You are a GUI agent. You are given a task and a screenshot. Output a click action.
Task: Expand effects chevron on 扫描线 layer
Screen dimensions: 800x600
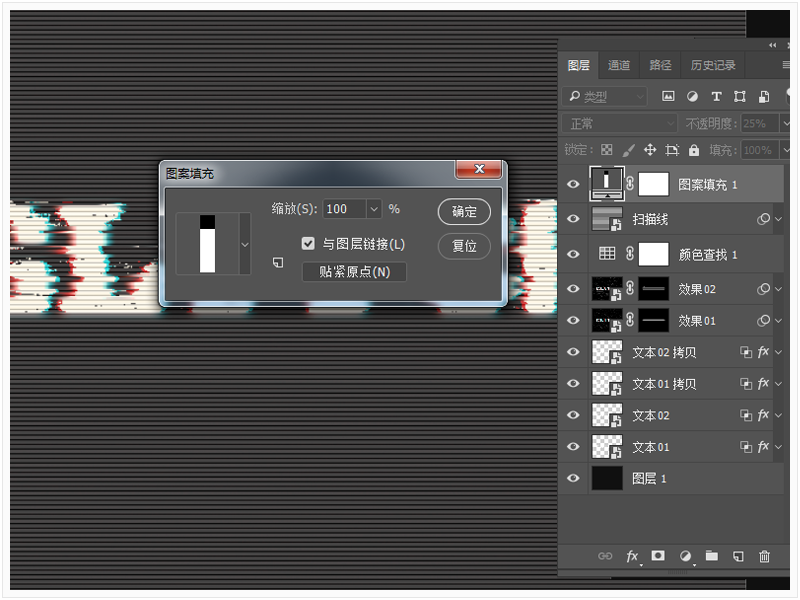tap(779, 219)
